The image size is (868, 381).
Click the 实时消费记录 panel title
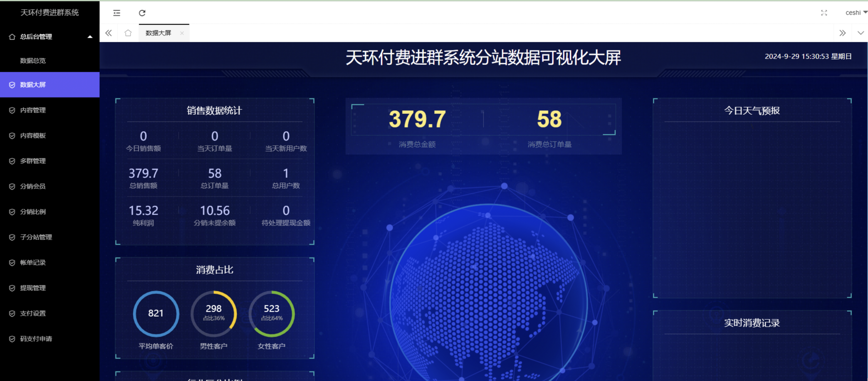click(x=752, y=323)
